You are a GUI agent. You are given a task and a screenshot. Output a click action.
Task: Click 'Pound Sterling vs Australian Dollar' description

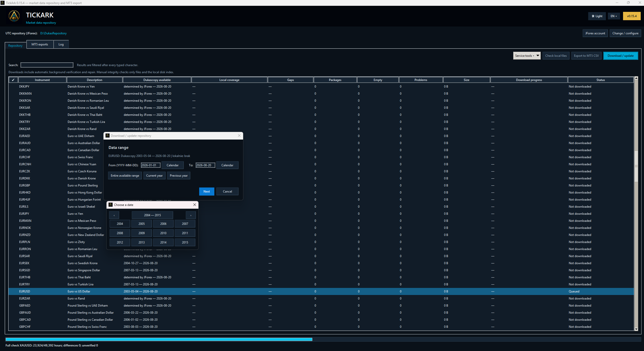click(91, 313)
